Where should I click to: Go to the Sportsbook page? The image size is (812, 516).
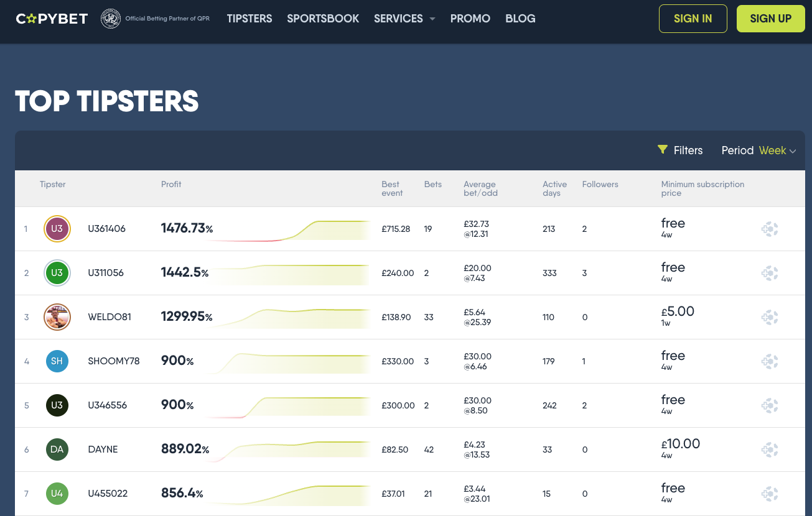coord(323,19)
